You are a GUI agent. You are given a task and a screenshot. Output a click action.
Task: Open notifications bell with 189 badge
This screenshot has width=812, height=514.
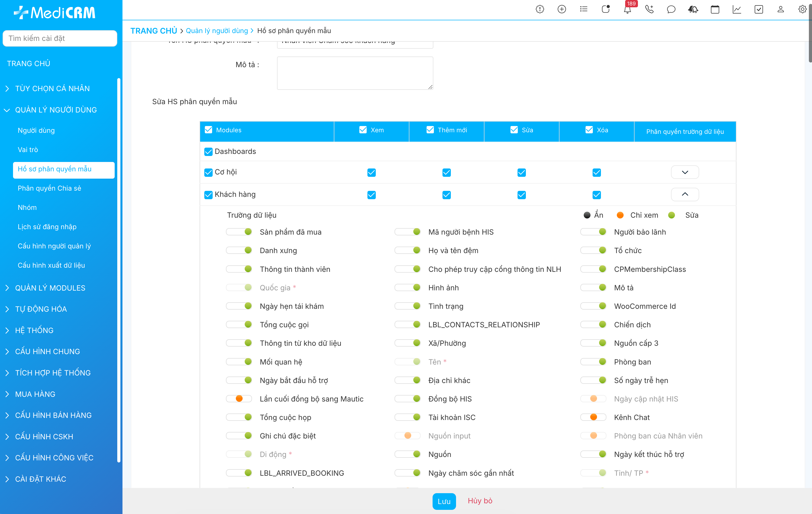(x=627, y=9)
